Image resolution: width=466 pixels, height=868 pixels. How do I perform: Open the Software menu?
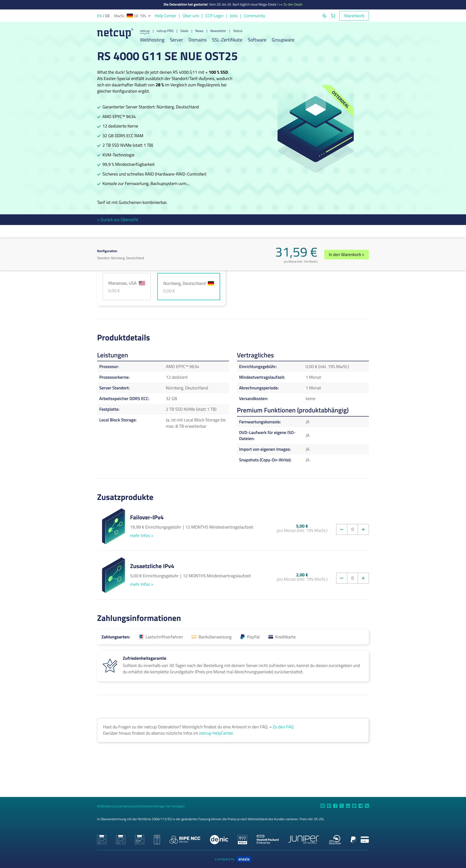(x=257, y=40)
